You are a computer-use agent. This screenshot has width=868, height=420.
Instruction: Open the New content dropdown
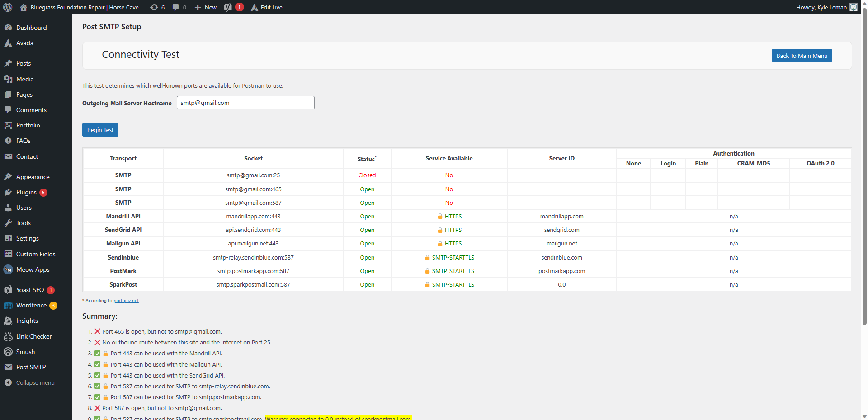(x=206, y=7)
